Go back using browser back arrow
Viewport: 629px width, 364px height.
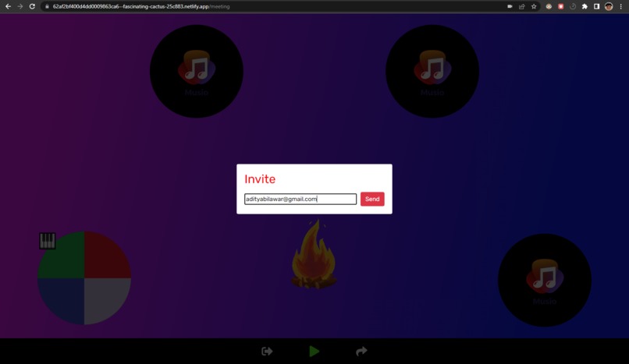pos(8,6)
